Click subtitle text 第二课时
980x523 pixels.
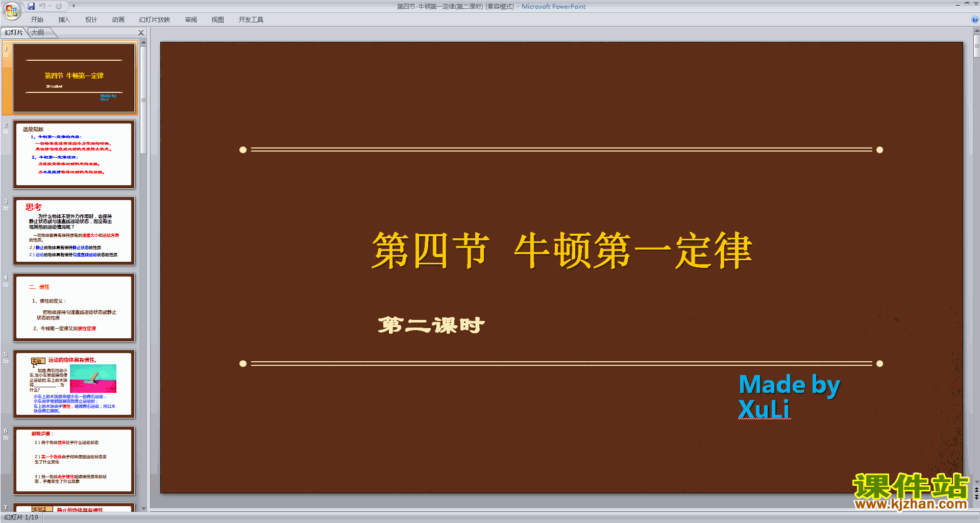[431, 325]
